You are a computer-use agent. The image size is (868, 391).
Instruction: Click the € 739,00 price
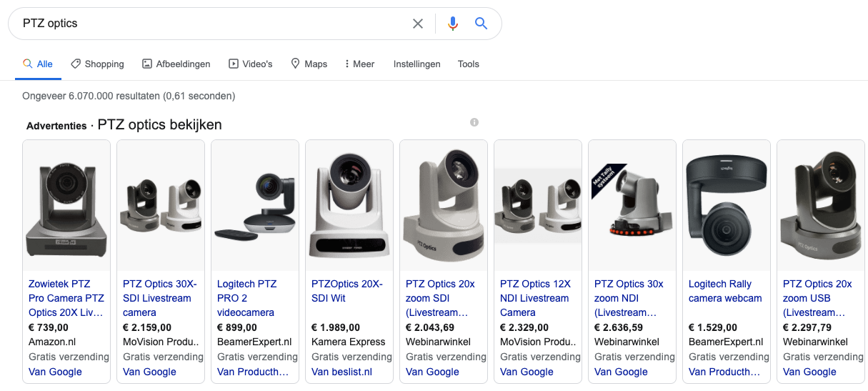(49, 327)
